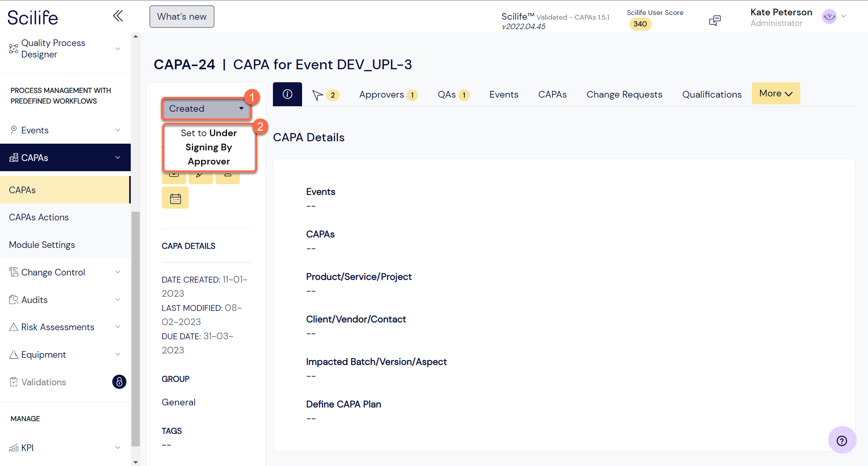This screenshot has height=466, width=868.
Task: Click the cursor tab showing badge 2
Action: coord(325,94)
